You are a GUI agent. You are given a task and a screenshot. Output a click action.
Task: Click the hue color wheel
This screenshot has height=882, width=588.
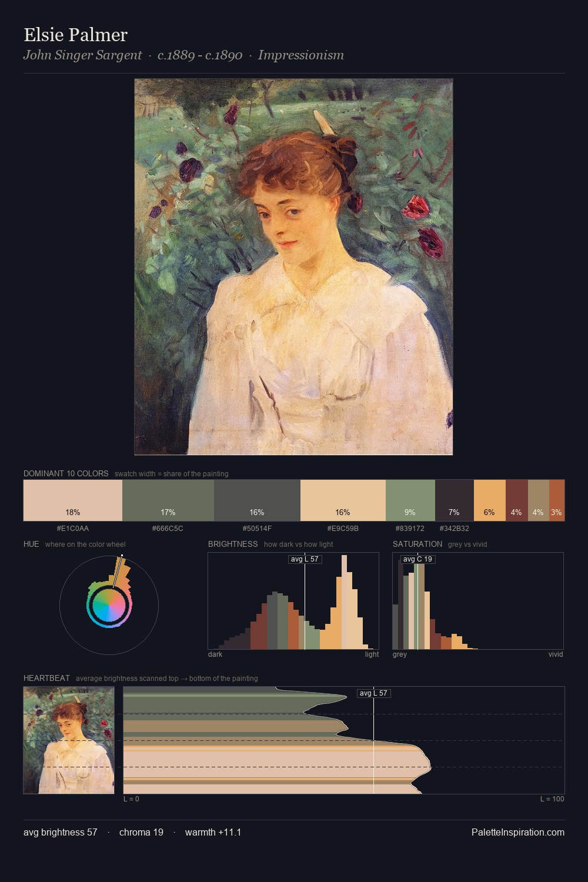click(x=109, y=605)
